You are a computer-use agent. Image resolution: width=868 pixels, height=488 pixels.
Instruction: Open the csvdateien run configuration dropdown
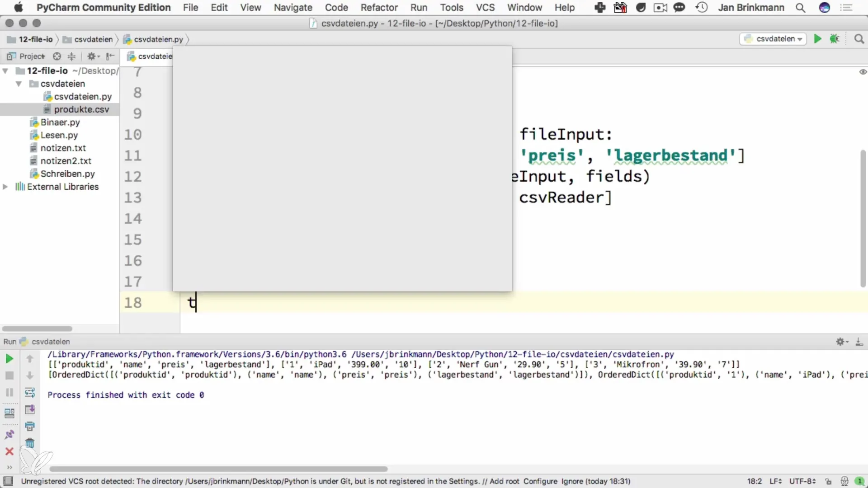coord(773,39)
